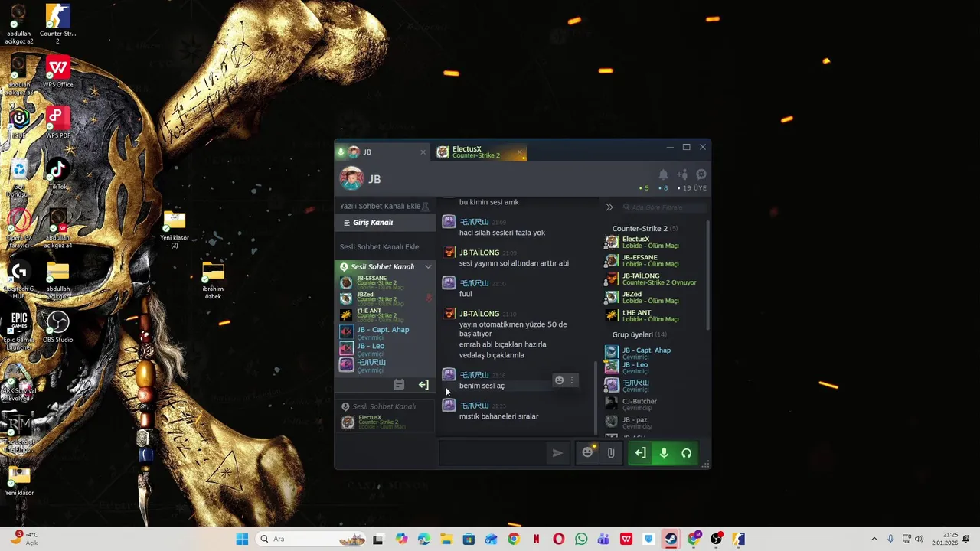
Task: Select the ibrahim özbek folder on desktop
Action: [213, 279]
